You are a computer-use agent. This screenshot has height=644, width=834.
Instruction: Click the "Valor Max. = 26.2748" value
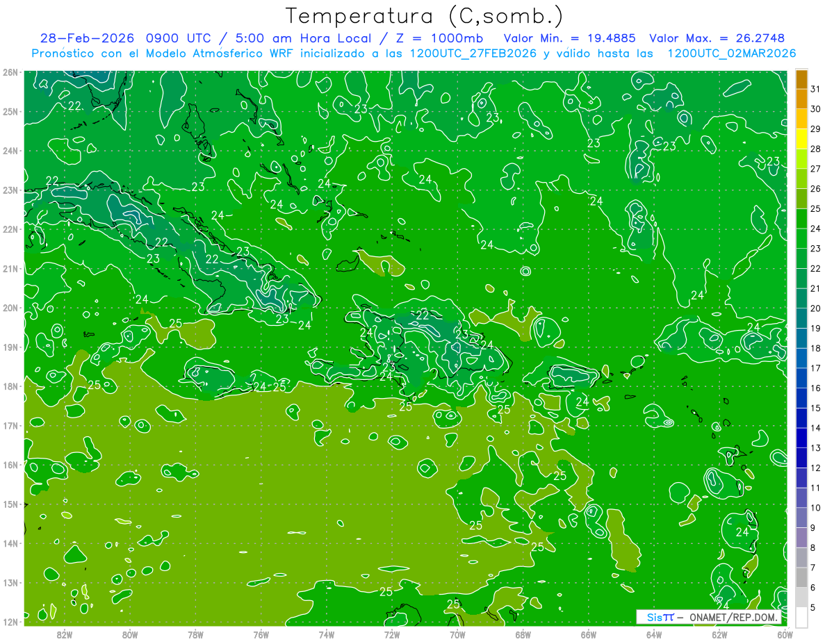click(717, 38)
